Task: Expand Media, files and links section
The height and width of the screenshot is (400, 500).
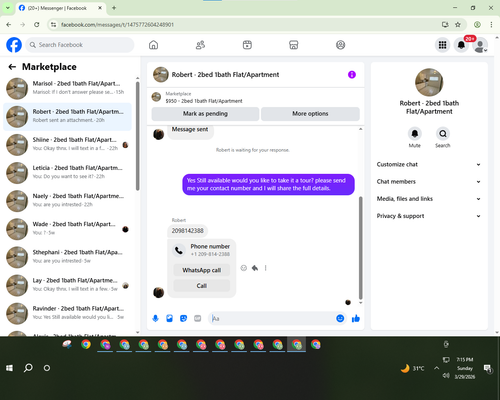Action: coord(429,199)
